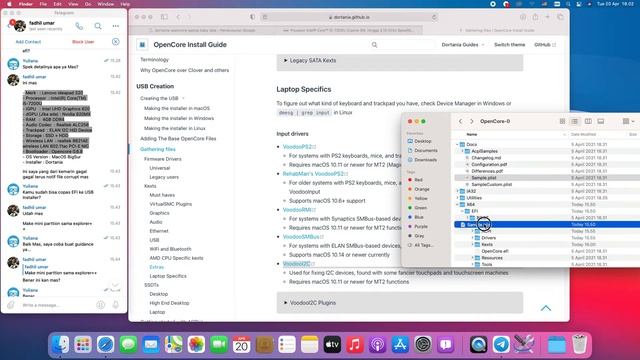This screenshot has height=360, width=640.
Task: Open the Window menu in menu bar
Action: pyautogui.click(x=105, y=4)
